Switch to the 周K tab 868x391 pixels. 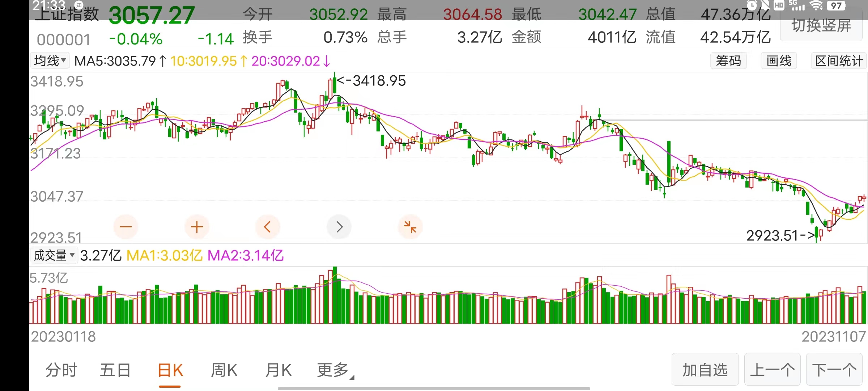pos(224,370)
